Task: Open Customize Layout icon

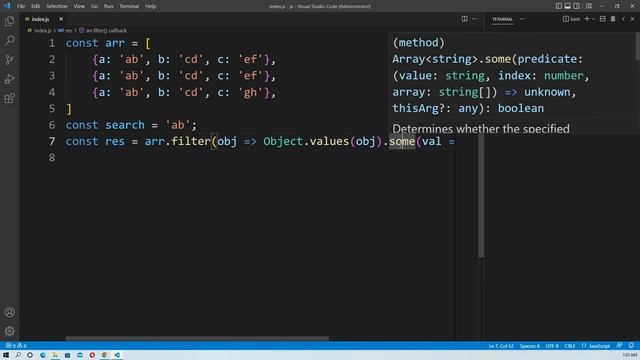Action: [x=589, y=6]
